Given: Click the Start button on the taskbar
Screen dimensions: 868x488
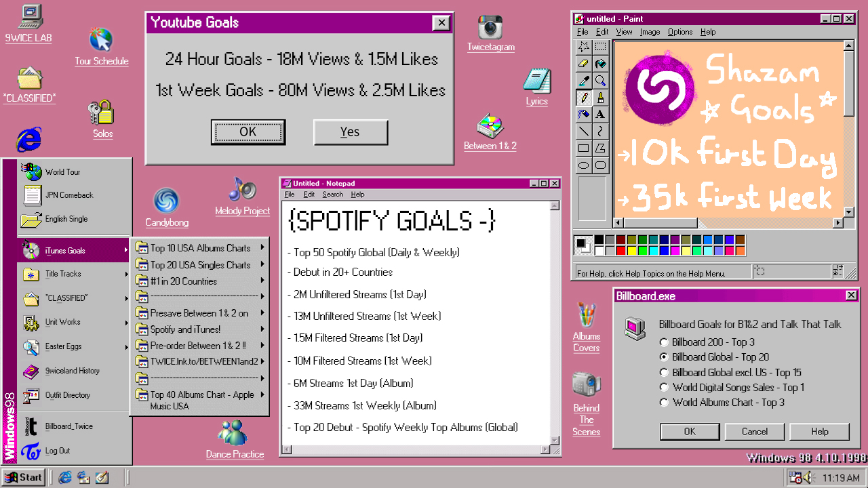Looking at the screenshot, I should point(24,477).
